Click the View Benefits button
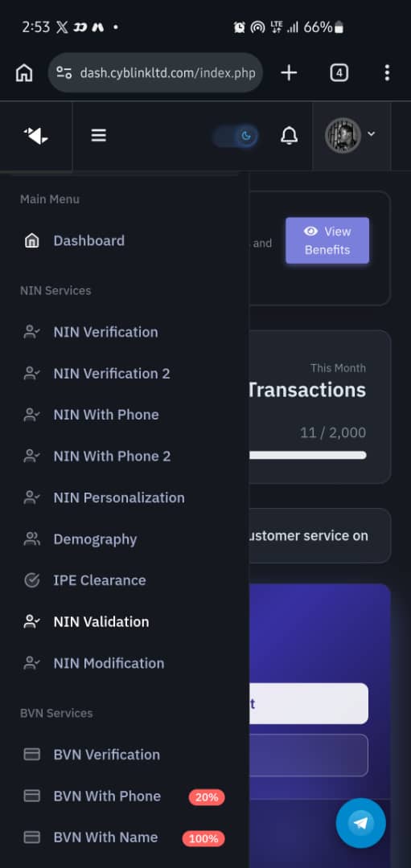This screenshot has width=411, height=868. [x=327, y=240]
